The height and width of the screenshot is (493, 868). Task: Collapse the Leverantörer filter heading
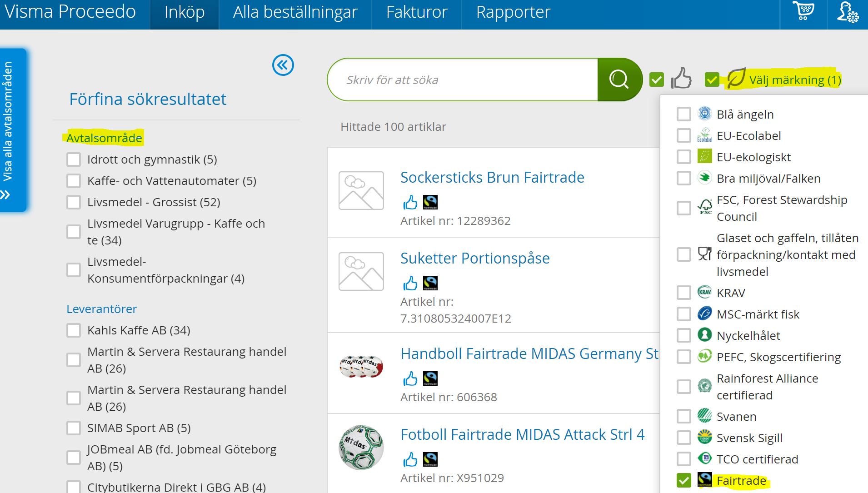(x=101, y=309)
